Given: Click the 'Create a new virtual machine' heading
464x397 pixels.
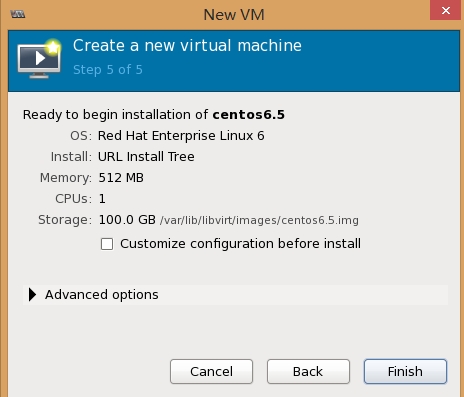Looking at the screenshot, I should tap(187, 45).
